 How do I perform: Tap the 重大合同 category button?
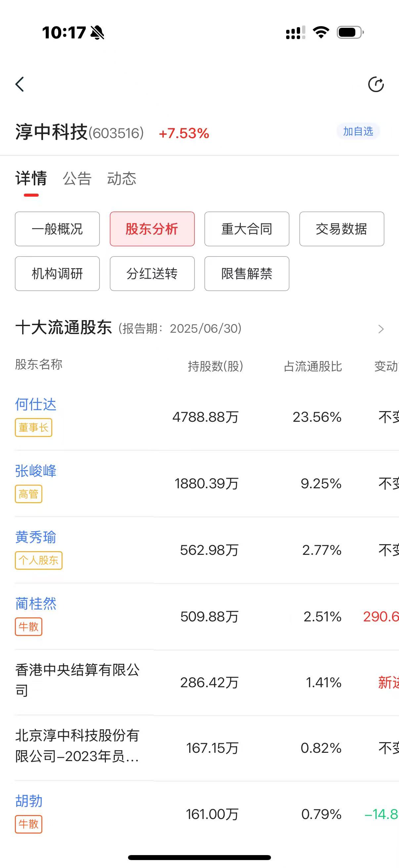[x=247, y=229]
